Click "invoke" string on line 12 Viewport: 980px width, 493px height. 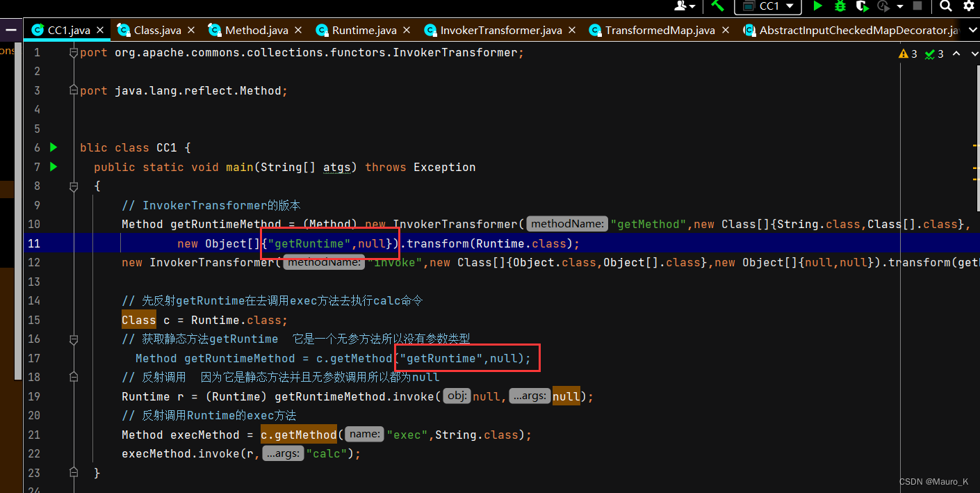tap(395, 262)
